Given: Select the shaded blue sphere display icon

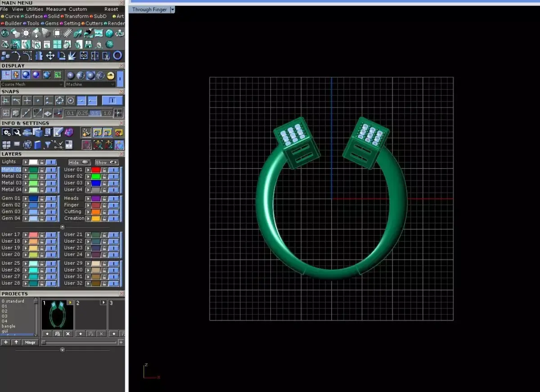Looking at the screenshot, I should (26, 75).
